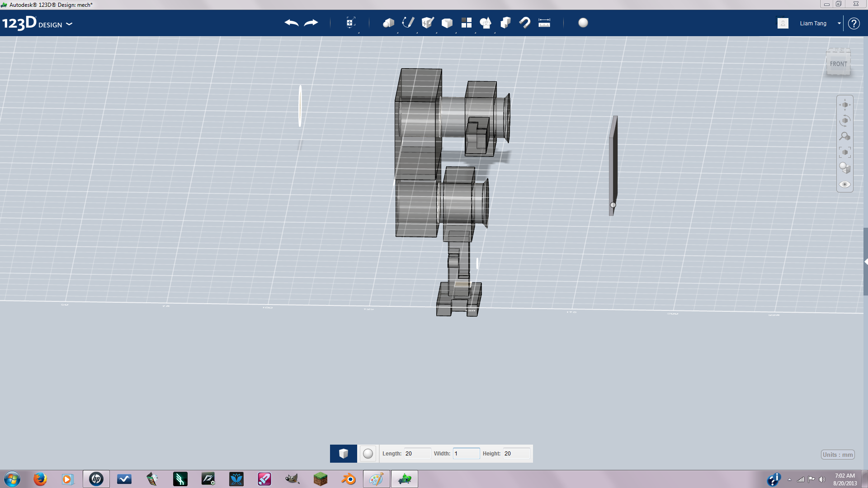Image resolution: width=868 pixels, height=488 pixels.
Task: Launch Firefox from the taskbar
Action: pyautogui.click(x=40, y=479)
